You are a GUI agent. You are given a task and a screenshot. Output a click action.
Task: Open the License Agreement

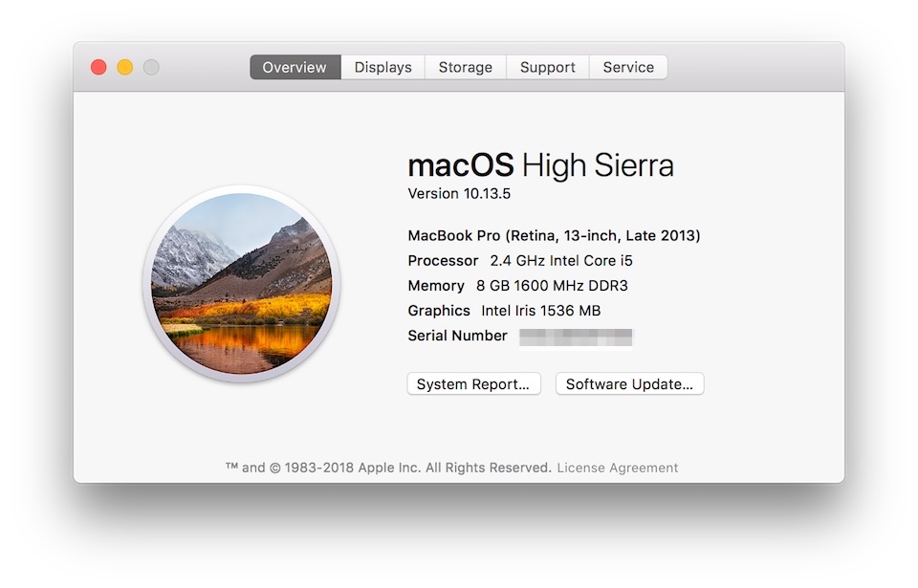tap(619, 468)
